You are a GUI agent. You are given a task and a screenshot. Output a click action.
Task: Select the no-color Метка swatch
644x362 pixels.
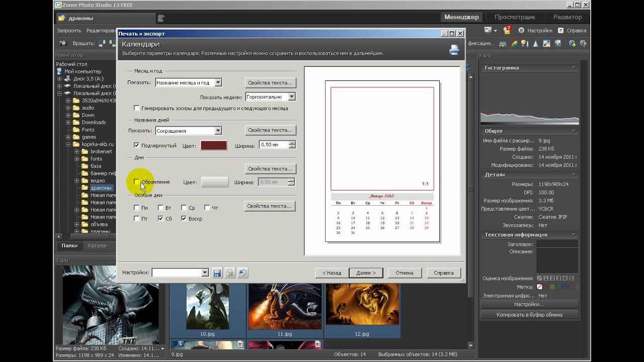pos(540,287)
